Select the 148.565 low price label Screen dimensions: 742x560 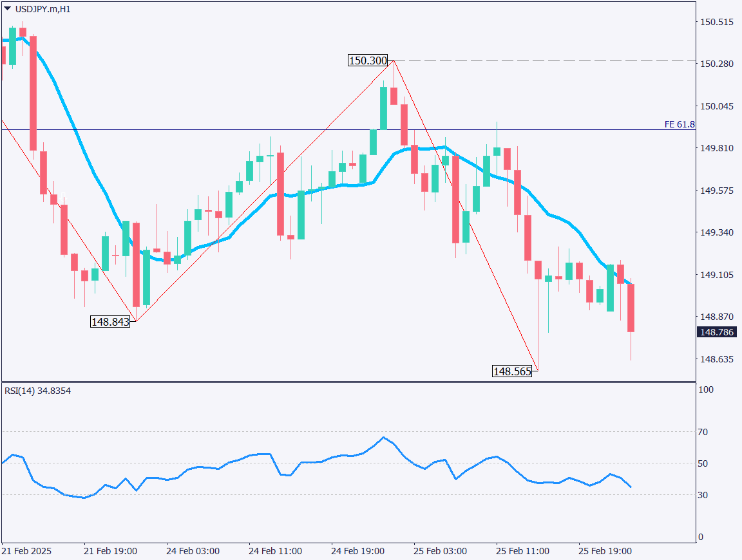point(512,371)
